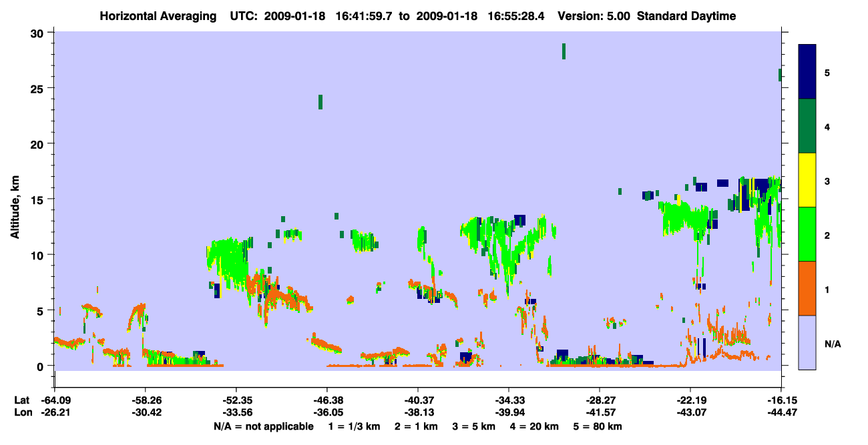Click the latitude value -40.37
This screenshot has width=868, height=445.
417,400
